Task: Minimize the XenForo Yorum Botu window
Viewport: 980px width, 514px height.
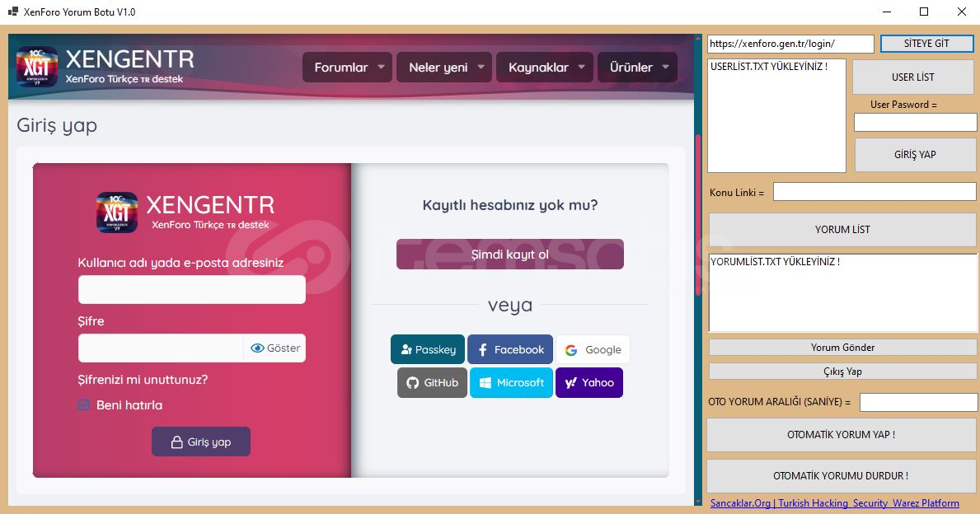Action: pos(887,12)
